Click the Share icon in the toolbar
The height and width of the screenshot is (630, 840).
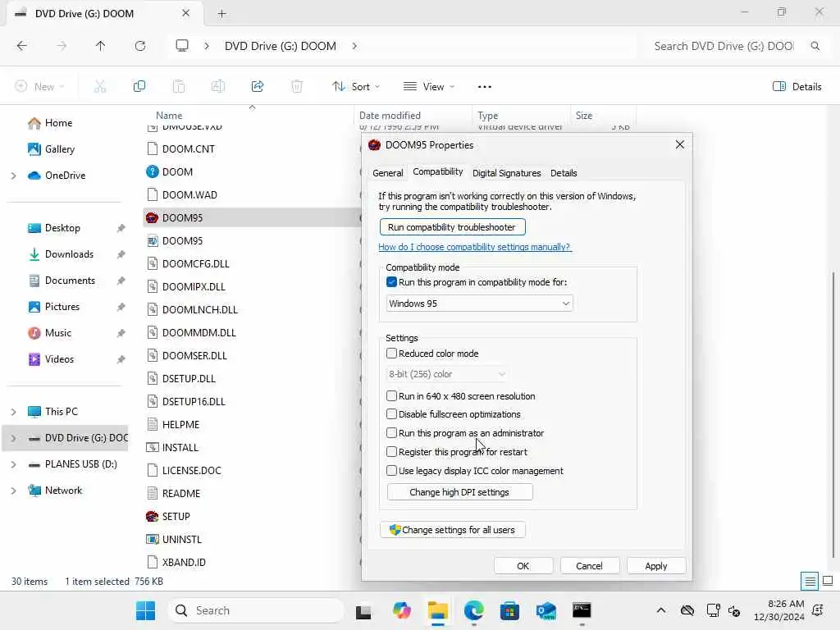coord(258,86)
